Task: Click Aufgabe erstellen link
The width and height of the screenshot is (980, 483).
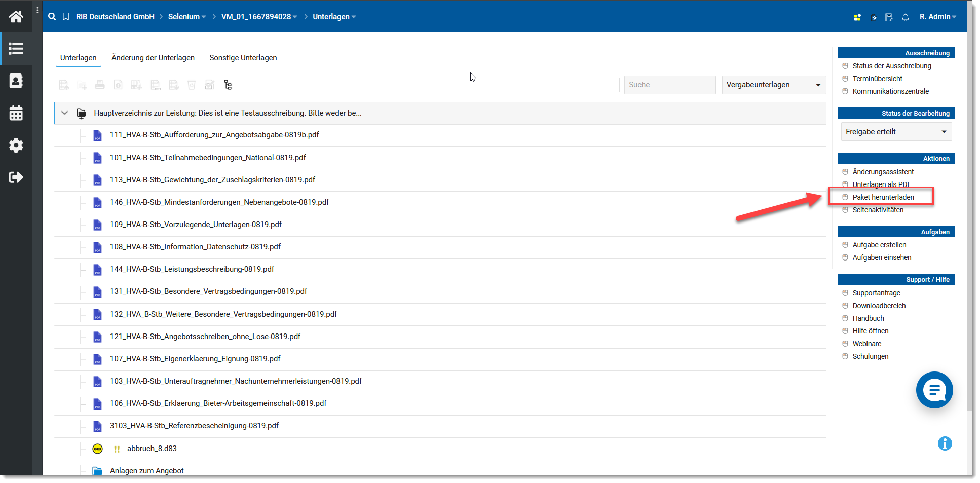Action: coord(879,245)
